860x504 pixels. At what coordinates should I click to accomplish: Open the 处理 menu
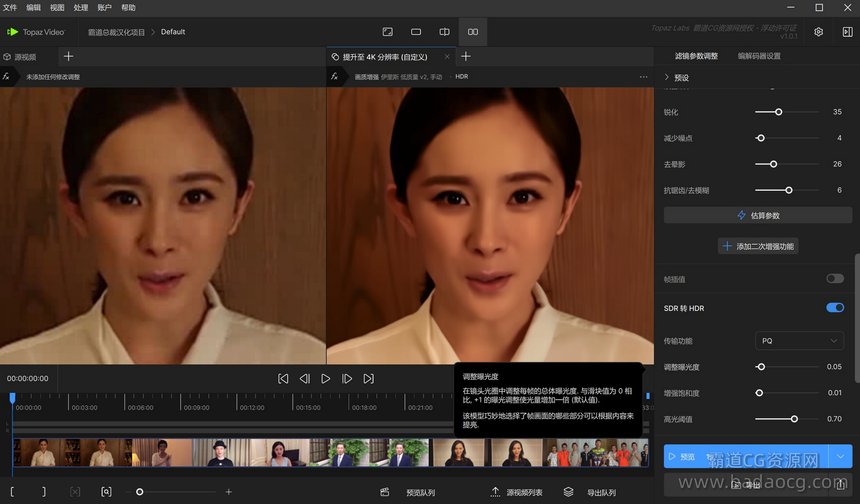[81, 8]
